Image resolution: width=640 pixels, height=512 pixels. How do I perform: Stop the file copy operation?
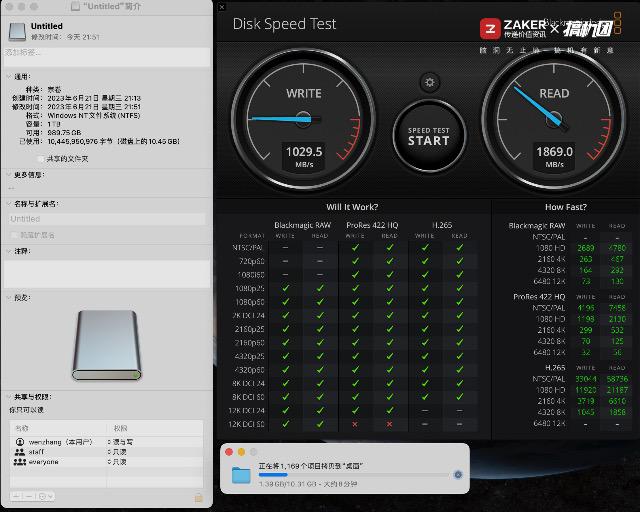click(458, 474)
